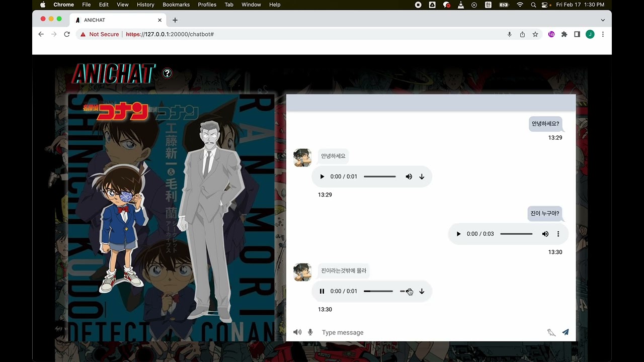
Task: Click the 진이라는것밖에 몰라 reply bubble
Action: (x=344, y=270)
